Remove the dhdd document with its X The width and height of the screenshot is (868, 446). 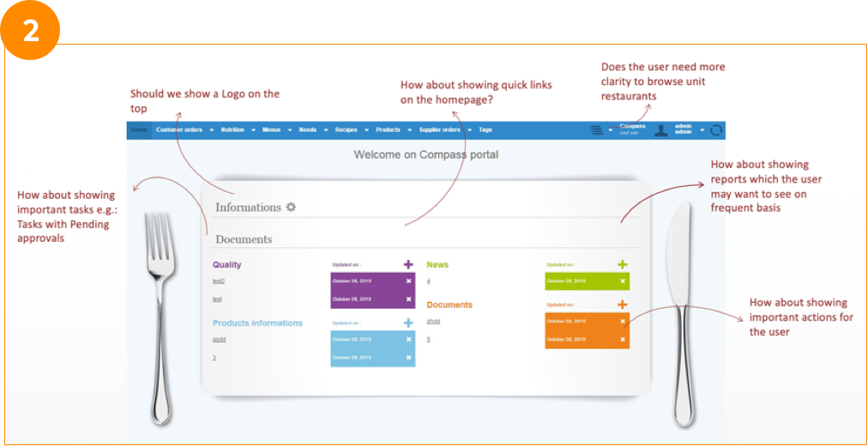[623, 322]
